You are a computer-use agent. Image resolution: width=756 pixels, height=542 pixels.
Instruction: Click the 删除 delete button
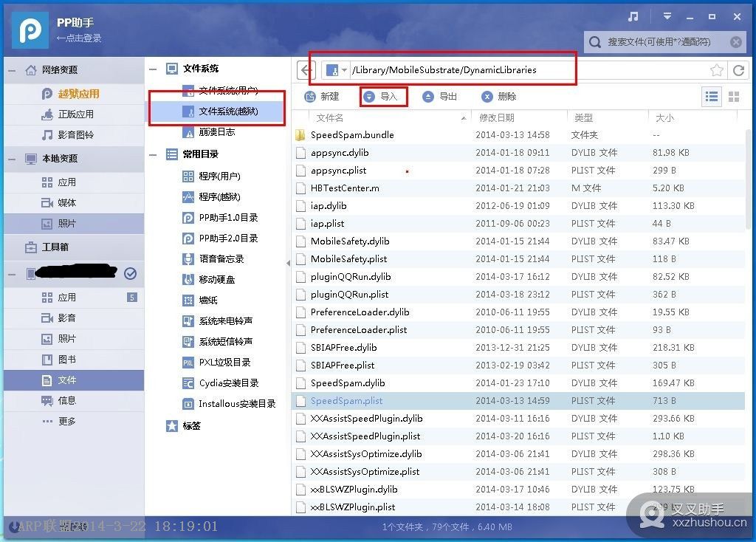click(499, 97)
